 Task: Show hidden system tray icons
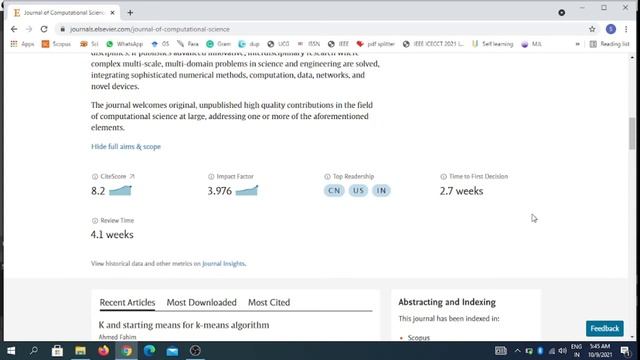point(518,351)
